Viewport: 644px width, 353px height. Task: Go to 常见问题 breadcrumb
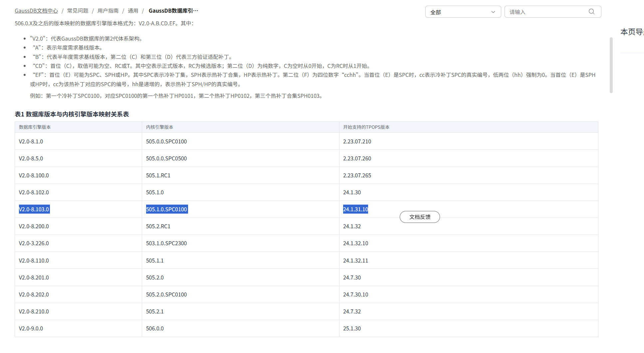click(x=78, y=11)
